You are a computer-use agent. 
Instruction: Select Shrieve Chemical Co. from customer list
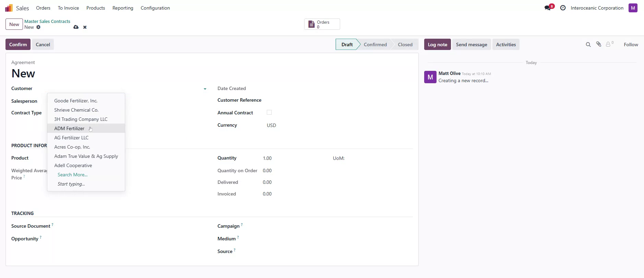[x=86, y=110]
